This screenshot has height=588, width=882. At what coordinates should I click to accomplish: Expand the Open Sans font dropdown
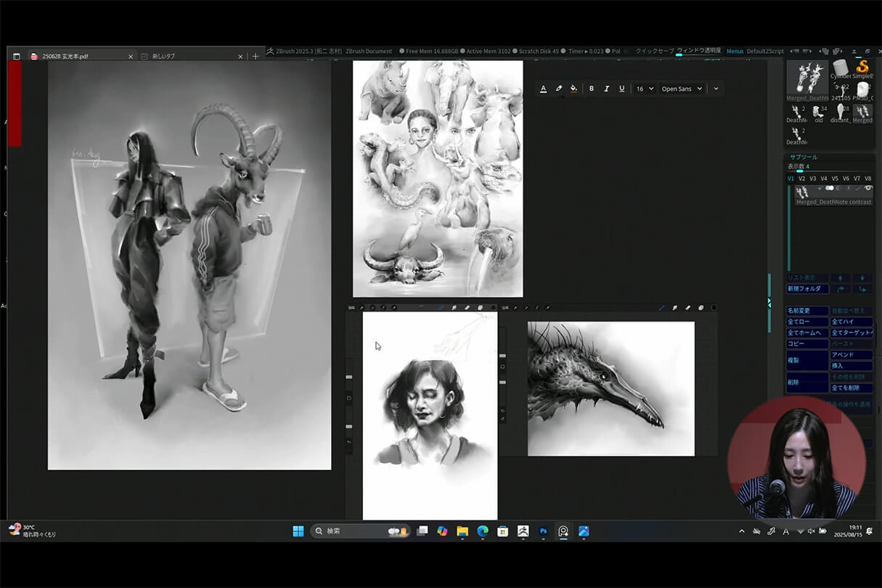(x=682, y=89)
